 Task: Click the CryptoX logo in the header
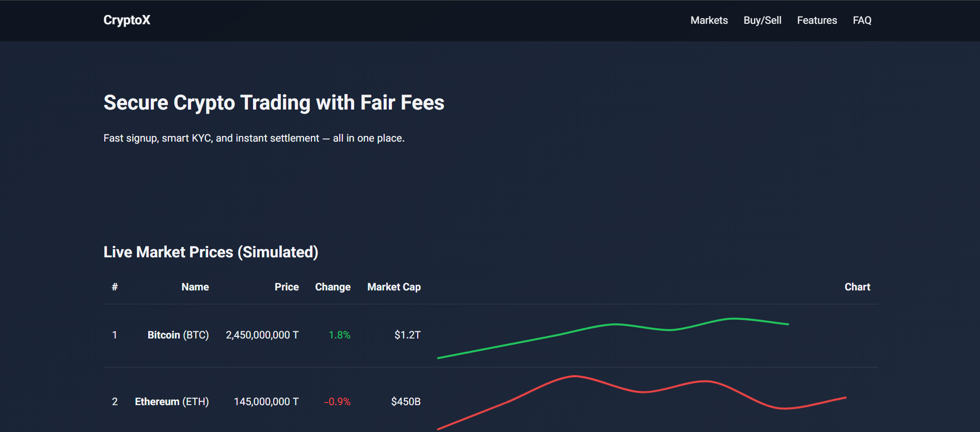(x=127, y=20)
